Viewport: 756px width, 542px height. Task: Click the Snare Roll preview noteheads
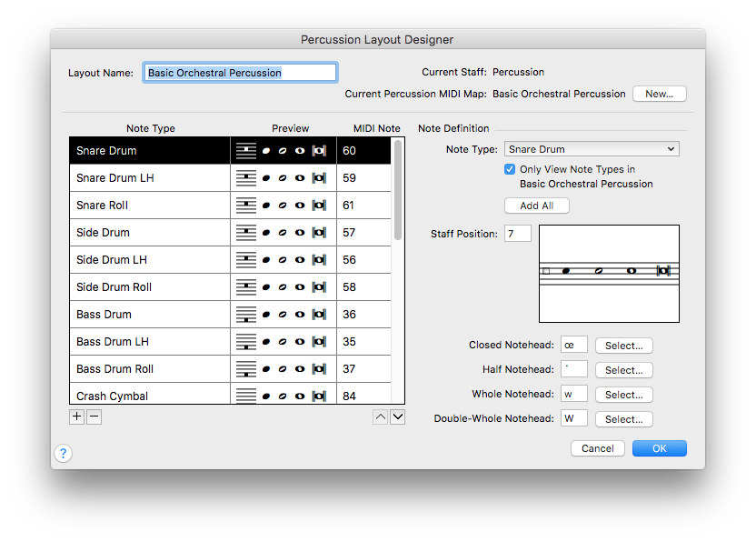click(283, 206)
